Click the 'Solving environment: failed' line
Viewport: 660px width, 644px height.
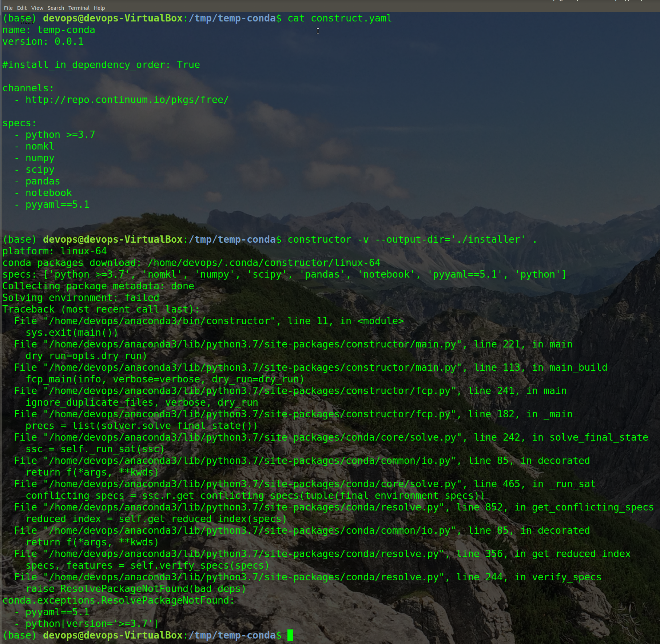[x=80, y=297]
